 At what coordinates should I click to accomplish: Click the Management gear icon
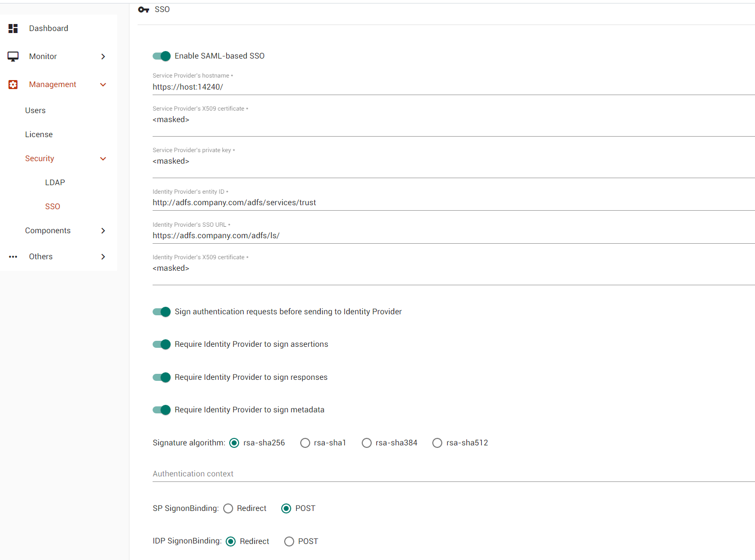point(13,84)
